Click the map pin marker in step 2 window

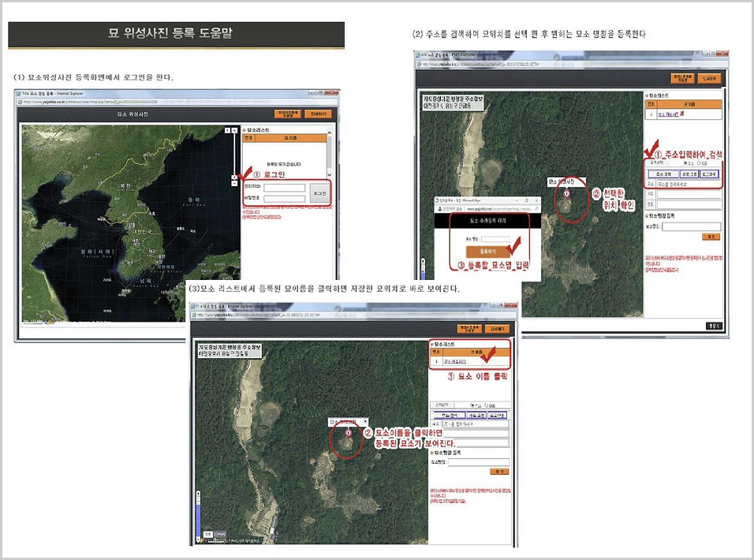coord(566,194)
